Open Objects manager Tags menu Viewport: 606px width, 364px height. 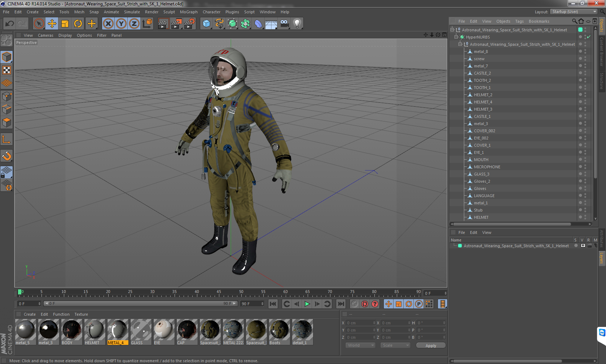point(519,21)
